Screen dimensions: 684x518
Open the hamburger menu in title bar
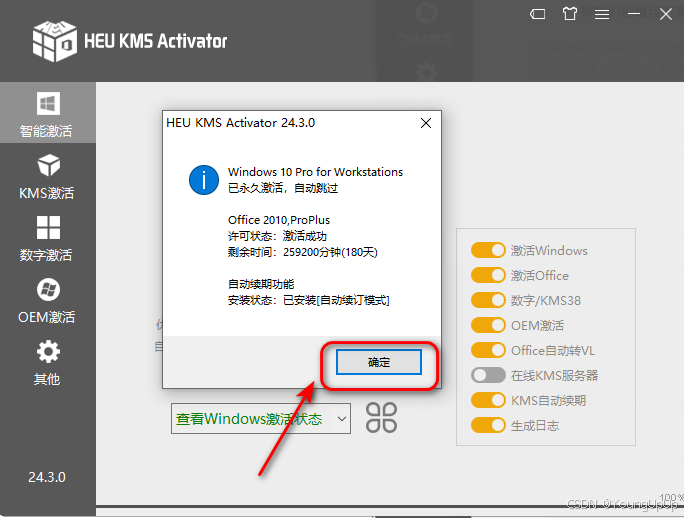602,14
